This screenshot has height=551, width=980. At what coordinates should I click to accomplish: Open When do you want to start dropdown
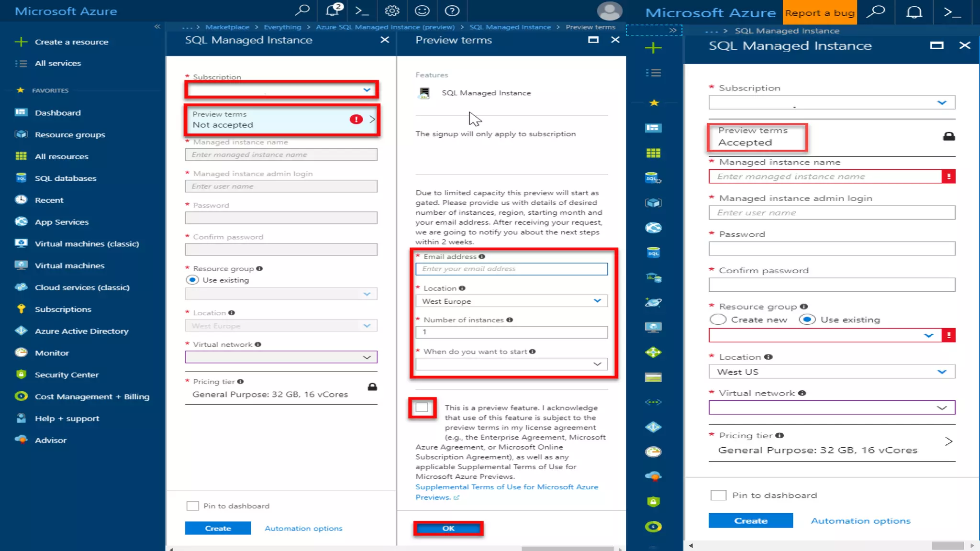(x=512, y=364)
